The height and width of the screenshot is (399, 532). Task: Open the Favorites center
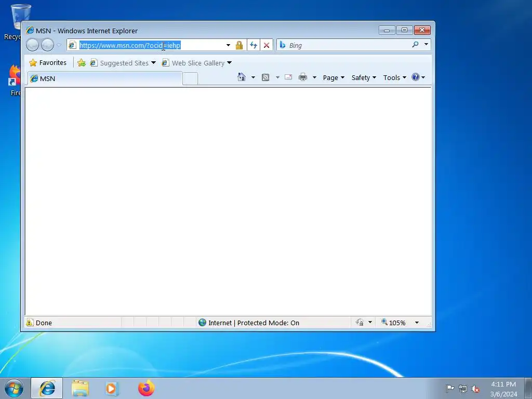click(48, 63)
